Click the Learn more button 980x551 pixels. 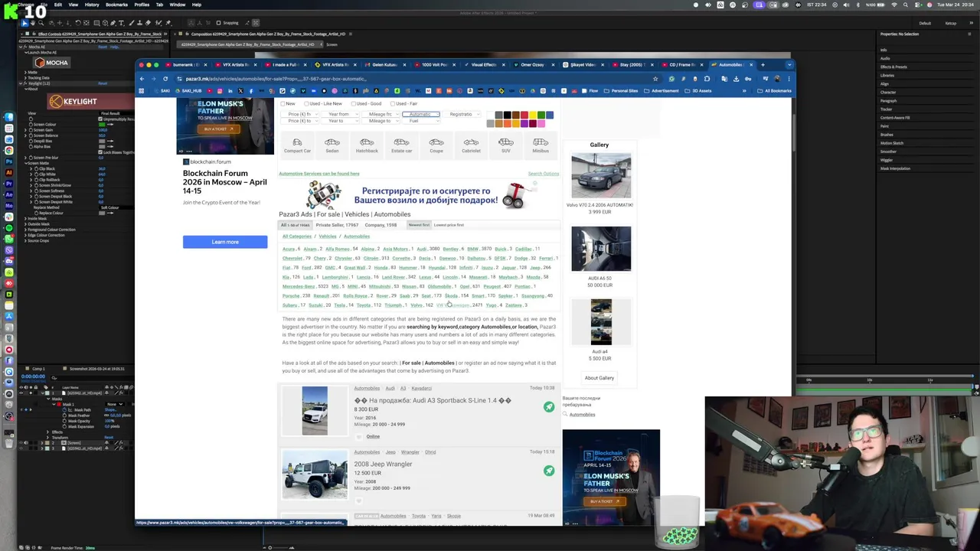[225, 242]
